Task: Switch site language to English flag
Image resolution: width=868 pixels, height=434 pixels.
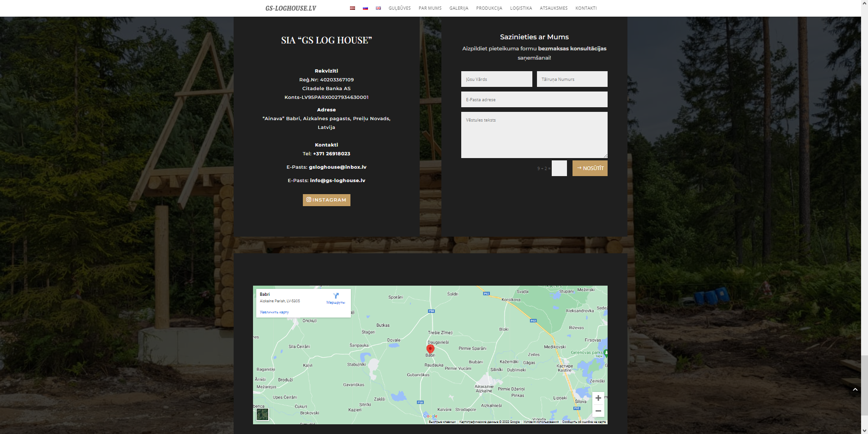Action: [378, 8]
